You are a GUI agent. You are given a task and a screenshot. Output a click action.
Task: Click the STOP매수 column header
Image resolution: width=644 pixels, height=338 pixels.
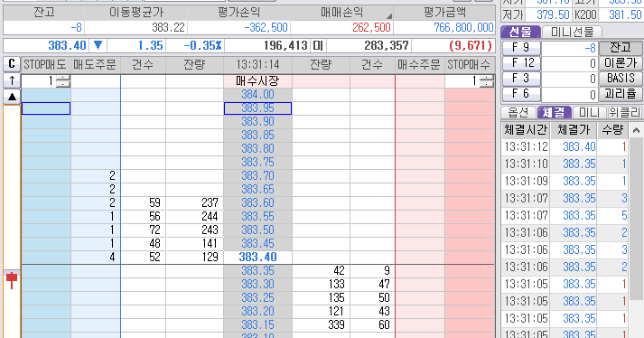[x=470, y=64]
